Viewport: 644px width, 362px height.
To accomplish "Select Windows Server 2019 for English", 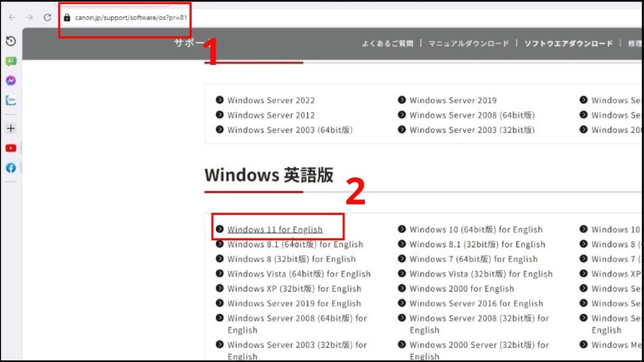I will 294,304.
